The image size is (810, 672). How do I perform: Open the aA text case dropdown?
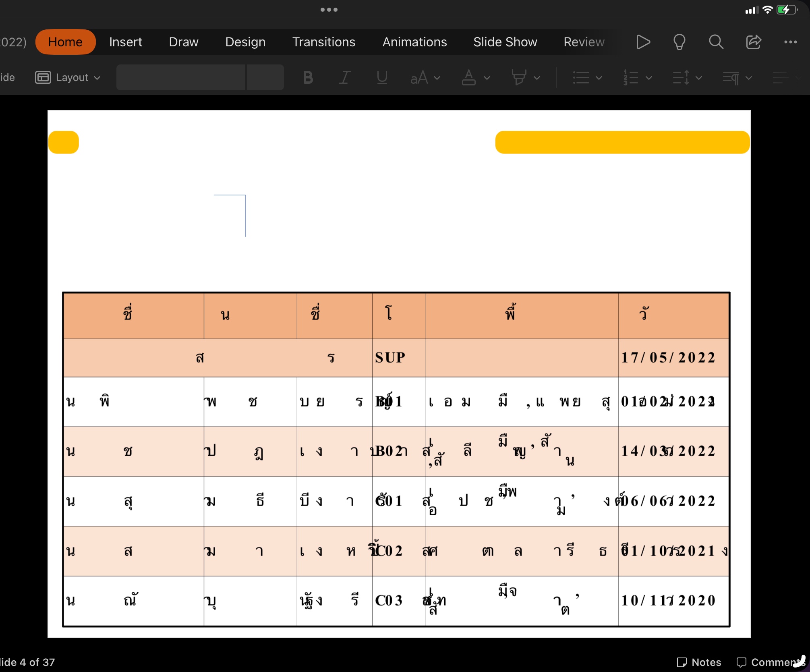[x=425, y=77]
